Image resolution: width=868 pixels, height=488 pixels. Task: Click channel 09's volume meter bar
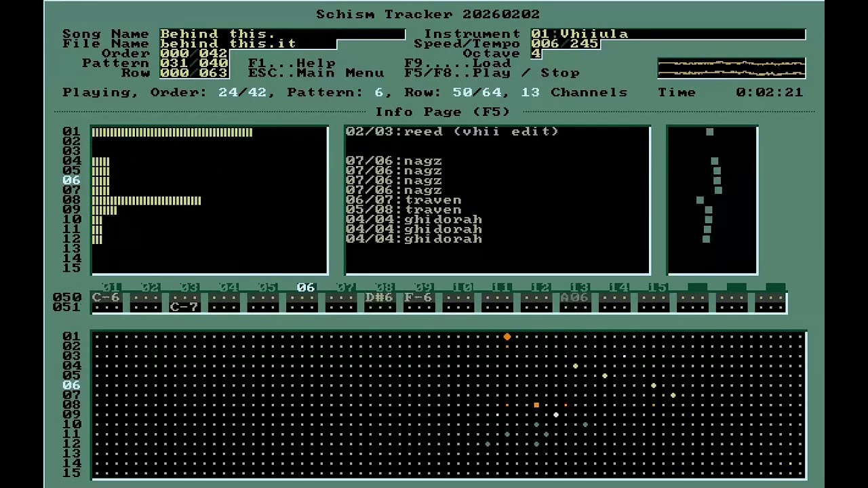click(x=104, y=210)
